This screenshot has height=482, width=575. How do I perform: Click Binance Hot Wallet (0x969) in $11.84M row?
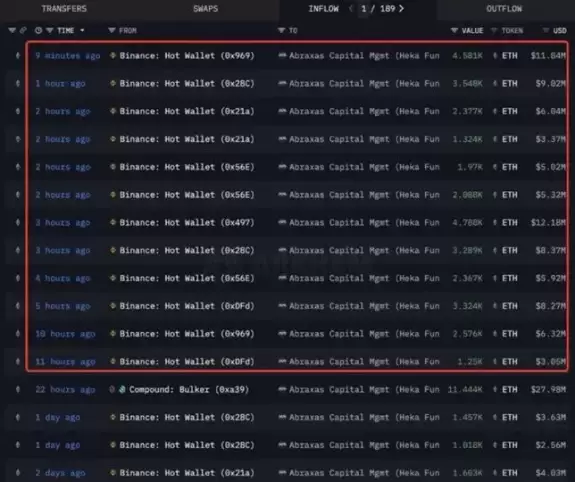pyautogui.click(x=187, y=56)
